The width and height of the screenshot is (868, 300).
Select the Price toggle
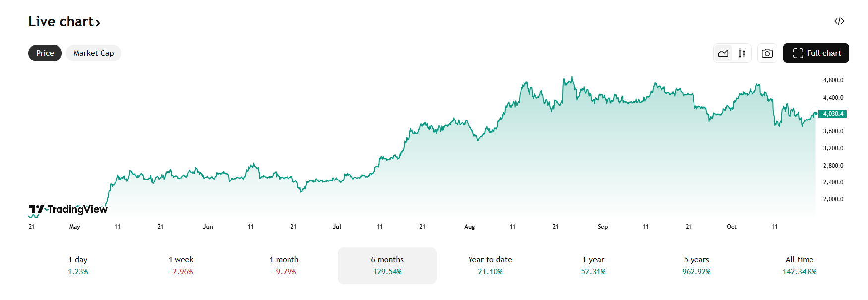pyautogui.click(x=45, y=53)
